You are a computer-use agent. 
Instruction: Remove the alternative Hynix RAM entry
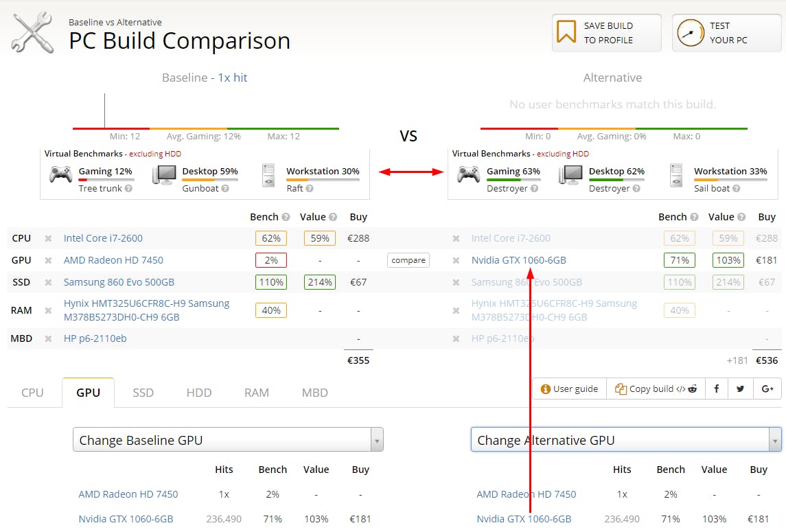(456, 310)
